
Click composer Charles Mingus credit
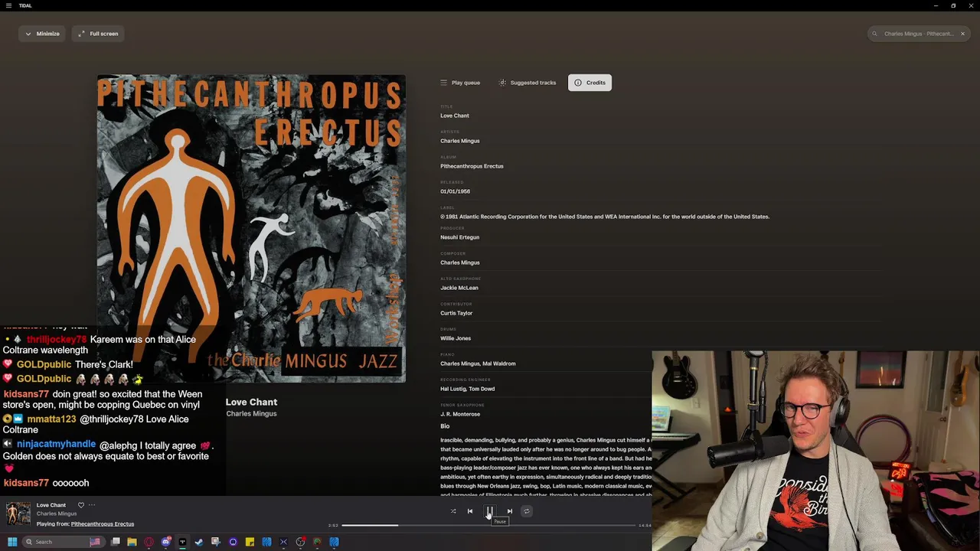click(459, 262)
